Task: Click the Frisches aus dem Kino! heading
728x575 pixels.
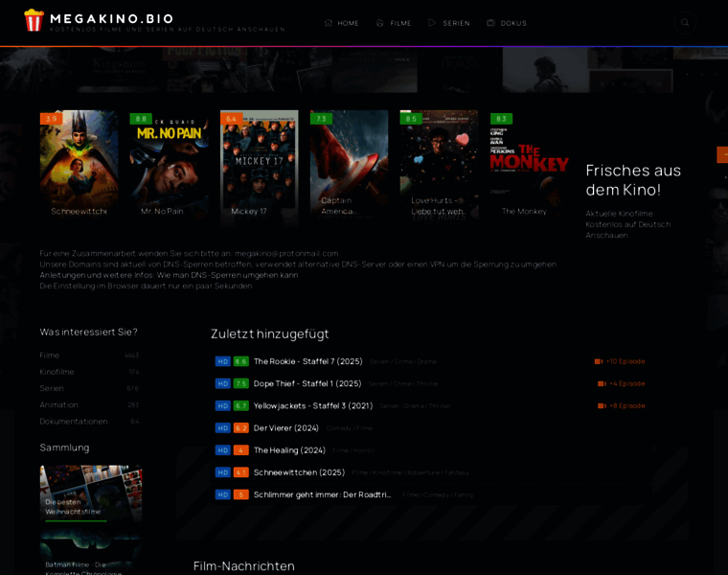Action: coord(633,180)
